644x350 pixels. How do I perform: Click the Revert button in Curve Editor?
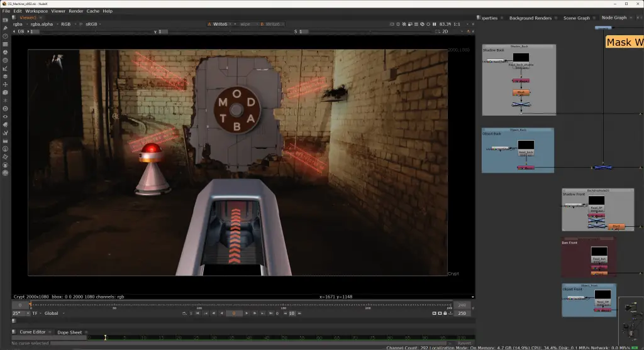pos(465,343)
